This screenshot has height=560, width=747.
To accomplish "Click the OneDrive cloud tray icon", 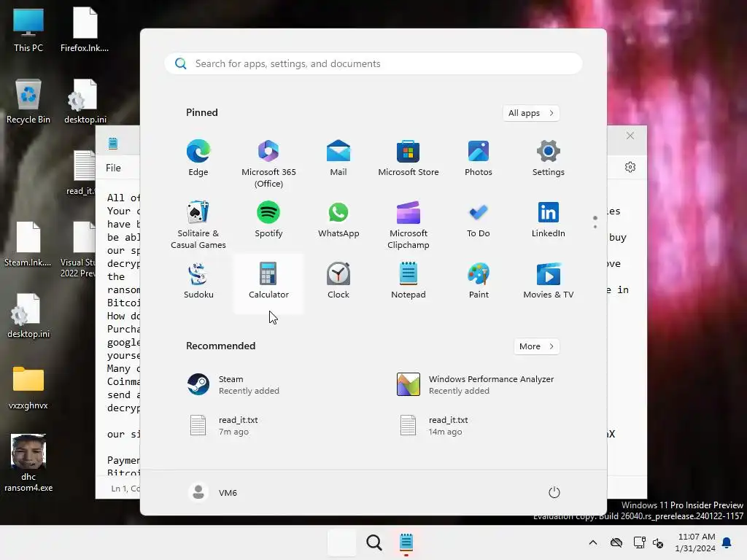I will 616,542.
